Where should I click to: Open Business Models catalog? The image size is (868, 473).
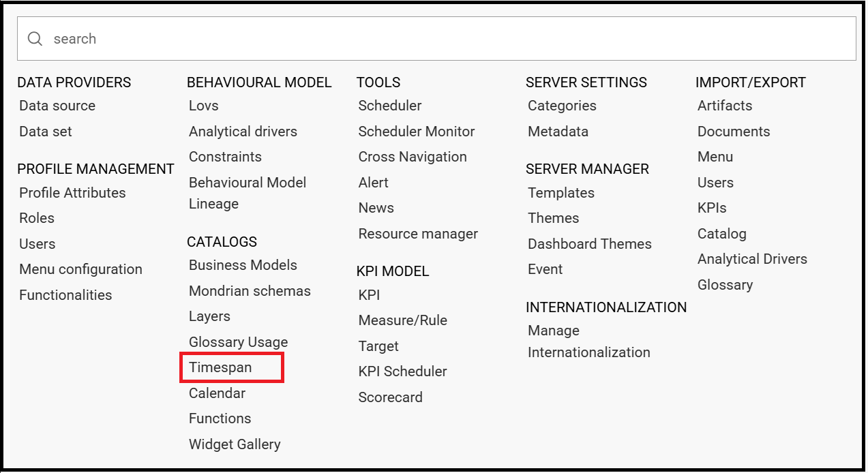[x=243, y=265]
